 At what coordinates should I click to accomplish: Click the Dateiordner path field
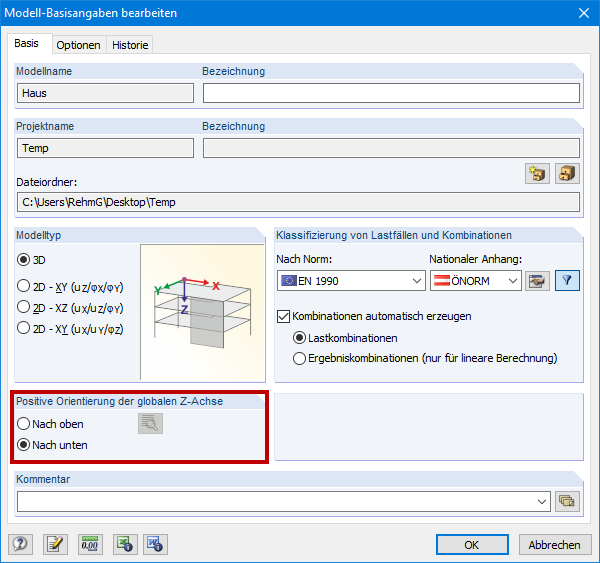click(x=298, y=202)
